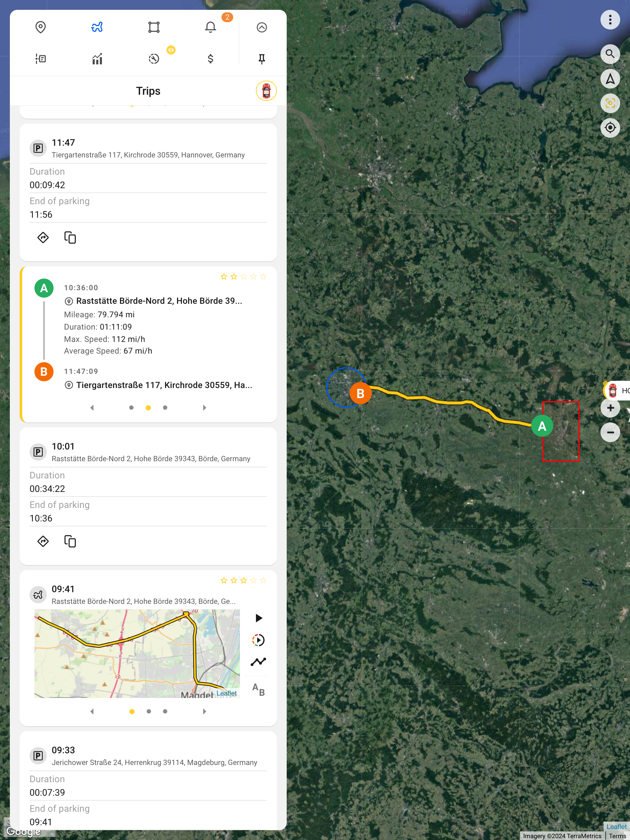Screen dimensions: 630x840
Task: Toggle the history view eye icon
Action: pyautogui.click(x=171, y=50)
